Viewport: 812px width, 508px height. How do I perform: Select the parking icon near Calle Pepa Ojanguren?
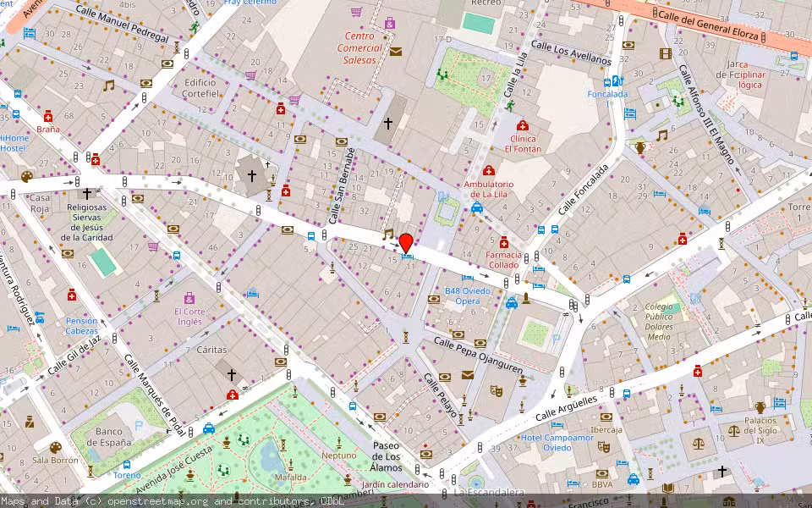(557, 340)
